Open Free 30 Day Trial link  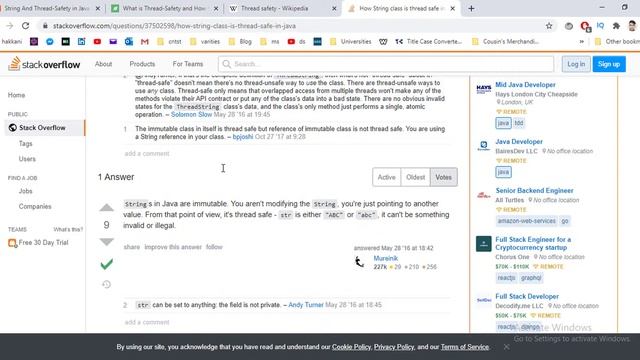pyautogui.click(x=43, y=242)
